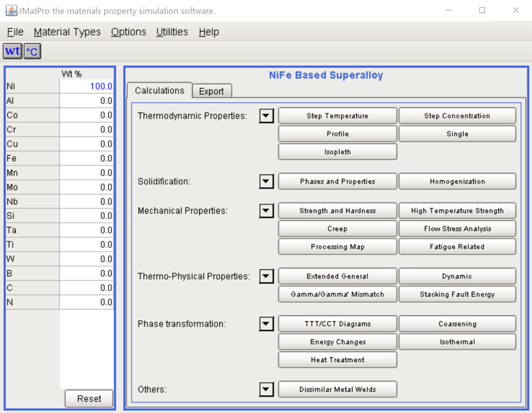Select the Cu weight percent field
The height and width of the screenshot is (413, 532).
[87, 144]
